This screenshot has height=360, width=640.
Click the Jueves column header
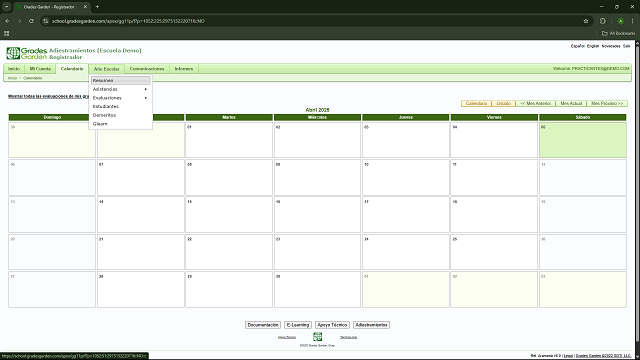pyautogui.click(x=406, y=118)
